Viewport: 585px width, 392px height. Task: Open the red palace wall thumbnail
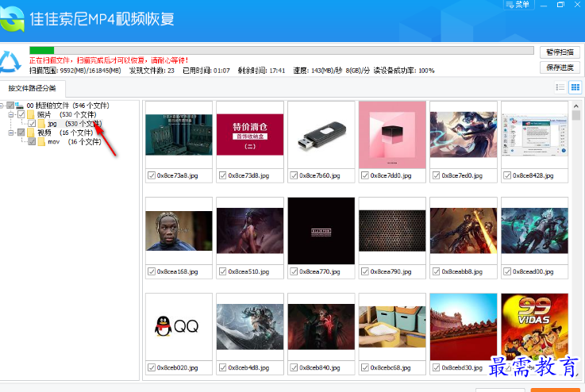pyautogui.click(x=464, y=326)
